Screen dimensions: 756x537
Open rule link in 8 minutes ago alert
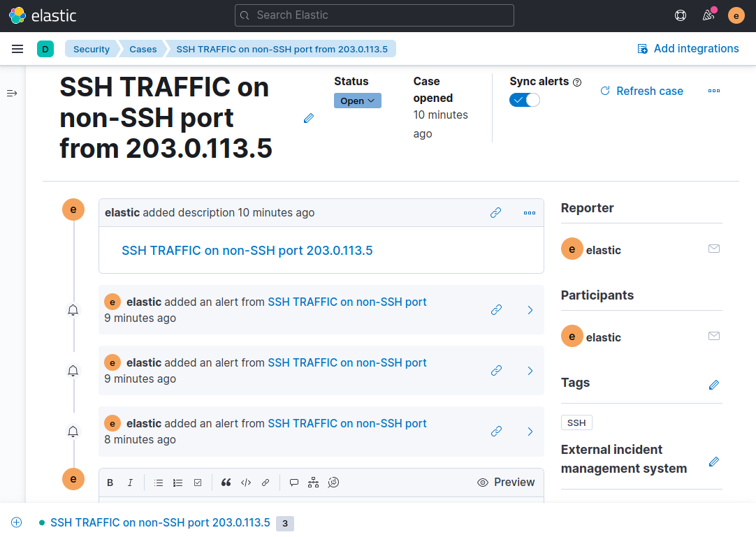(347, 423)
